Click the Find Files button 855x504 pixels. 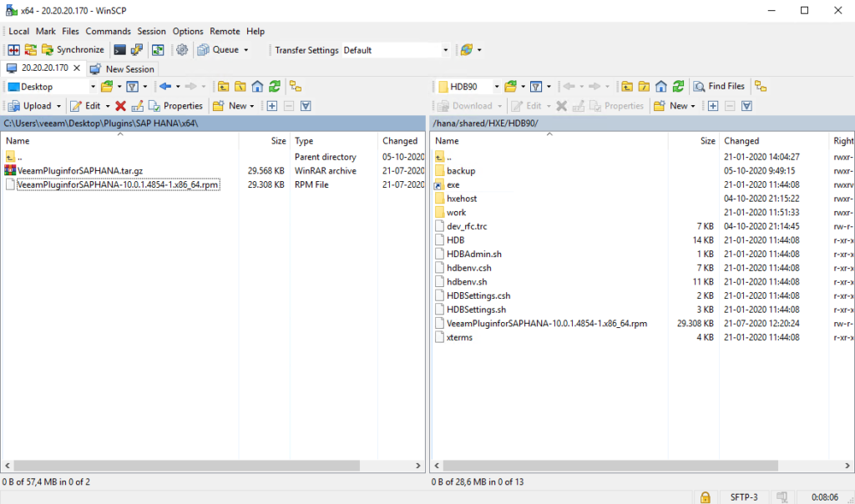(719, 87)
